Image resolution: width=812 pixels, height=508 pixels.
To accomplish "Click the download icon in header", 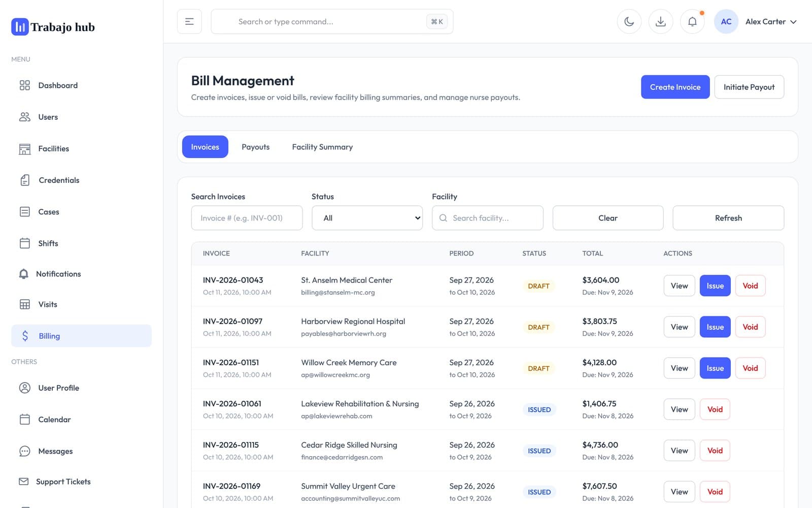I will coord(660,21).
